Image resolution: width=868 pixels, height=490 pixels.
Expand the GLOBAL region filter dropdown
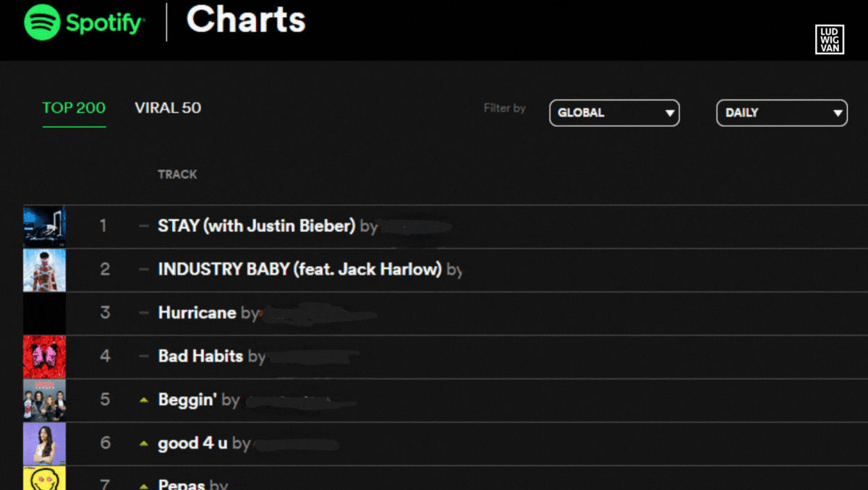pos(614,113)
